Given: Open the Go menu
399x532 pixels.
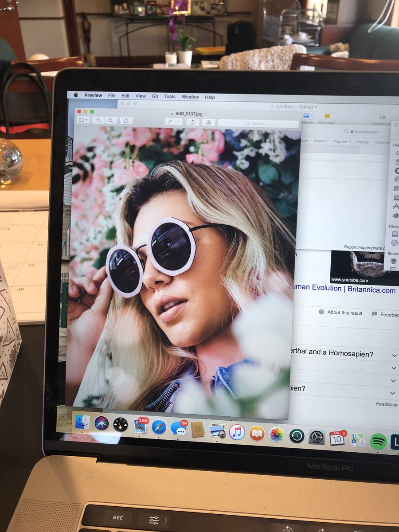Looking at the screenshot, I should click(x=155, y=96).
